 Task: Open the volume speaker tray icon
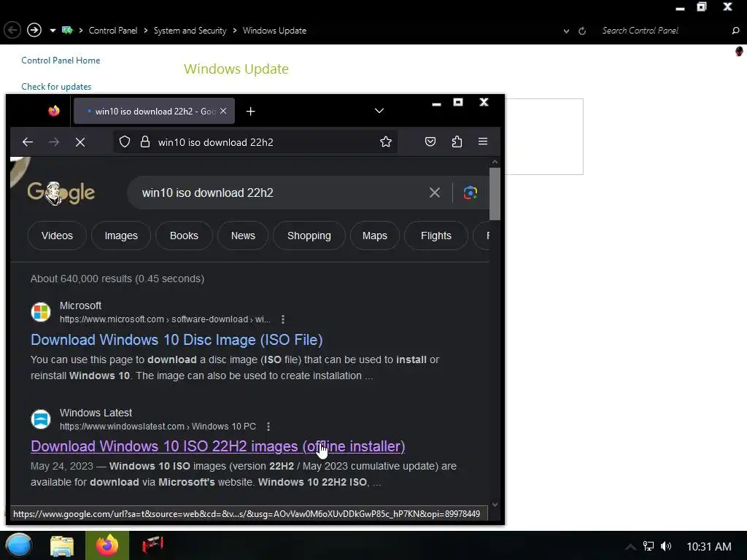point(666,546)
